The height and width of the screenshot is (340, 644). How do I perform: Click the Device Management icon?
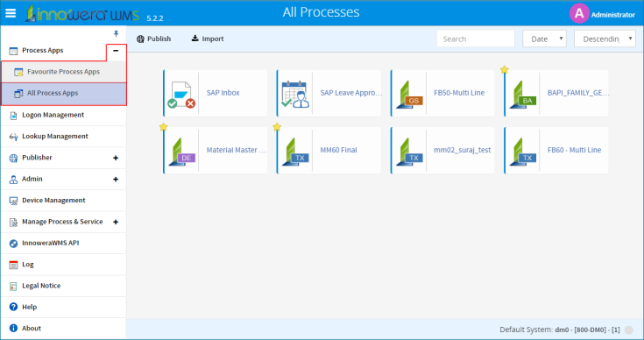[x=13, y=201]
